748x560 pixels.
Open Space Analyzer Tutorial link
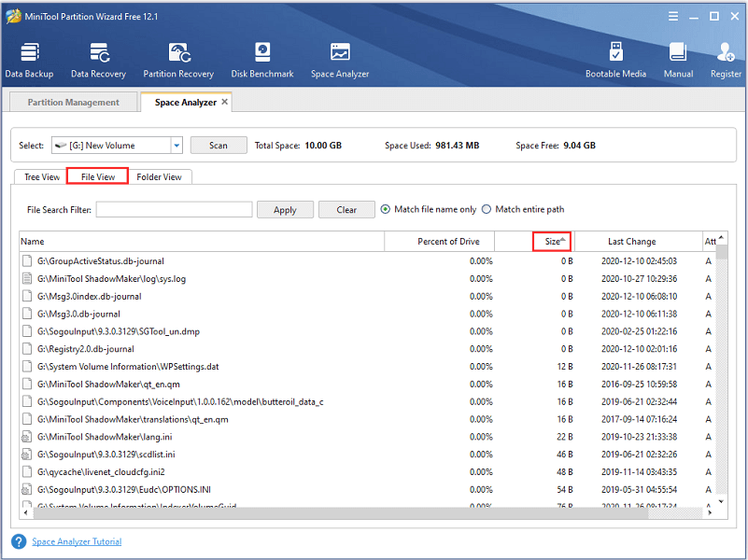77,541
